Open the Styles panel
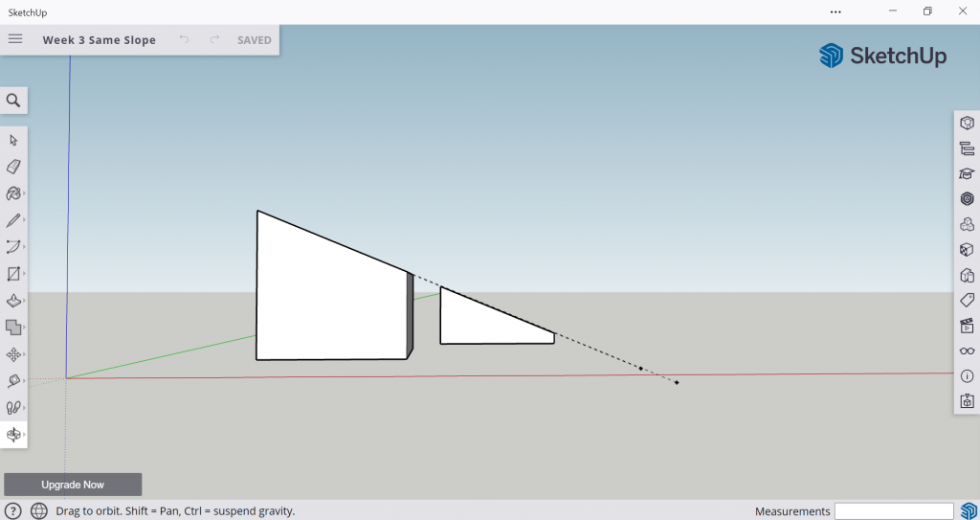Screen dimensions: 980x520 pyautogui.click(x=967, y=275)
